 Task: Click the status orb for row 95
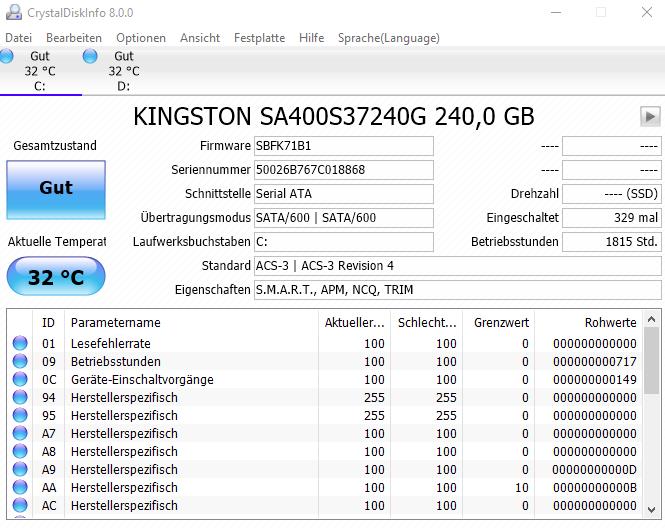pos(20,415)
